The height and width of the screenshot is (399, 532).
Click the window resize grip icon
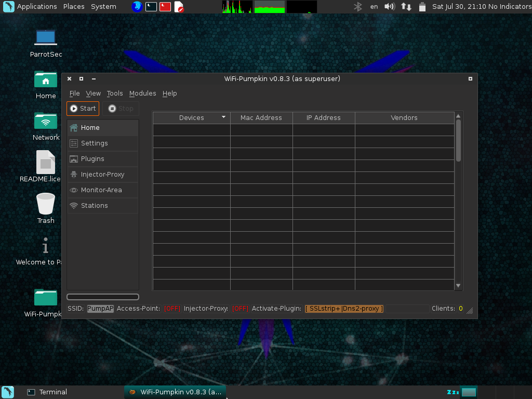pyautogui.click(x=470, y=311)
